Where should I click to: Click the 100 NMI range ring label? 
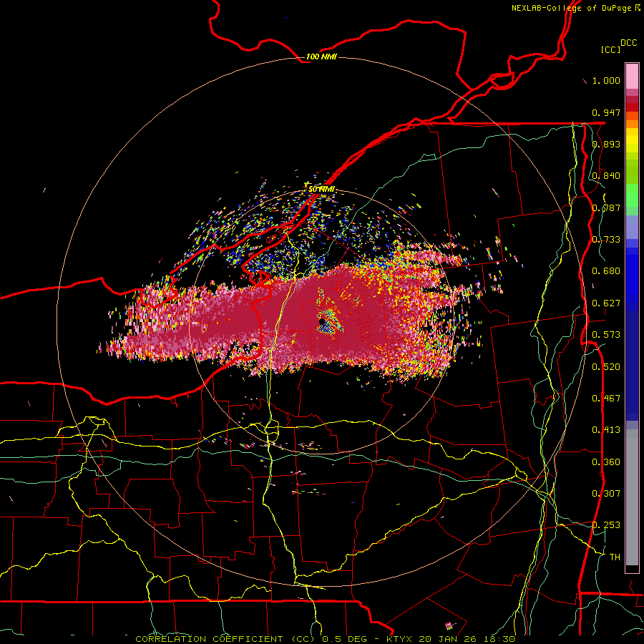coord(321,57)
